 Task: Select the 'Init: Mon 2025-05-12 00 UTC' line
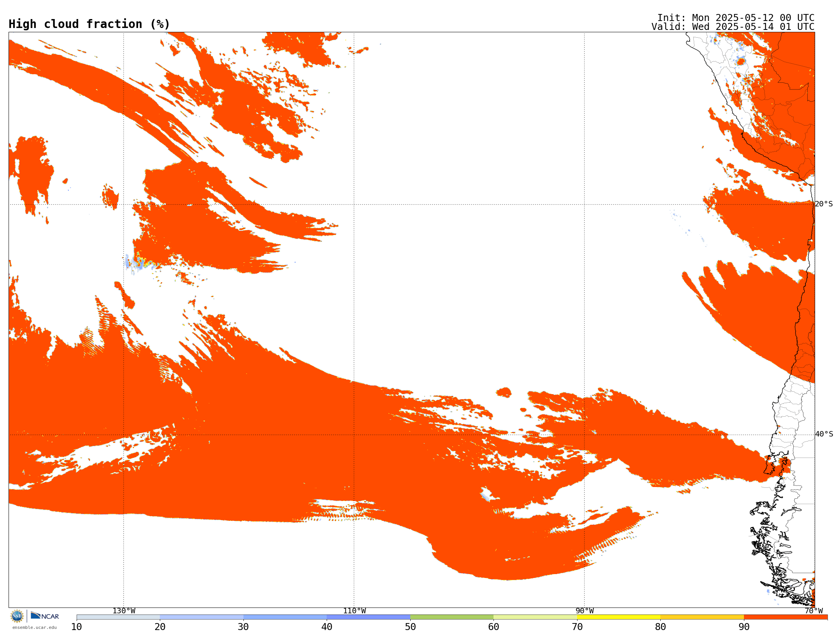(736, 18)
